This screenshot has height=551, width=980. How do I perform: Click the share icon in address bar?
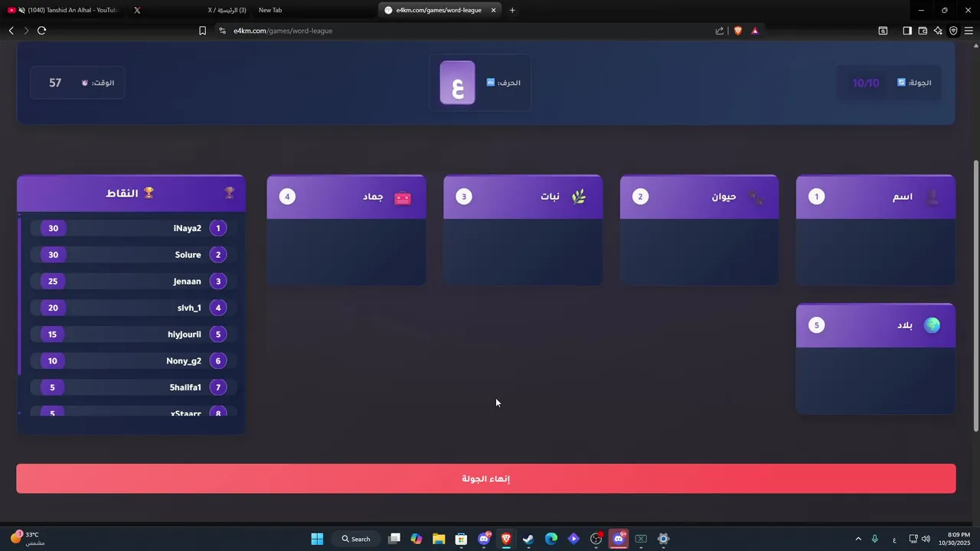pos(720,31)
